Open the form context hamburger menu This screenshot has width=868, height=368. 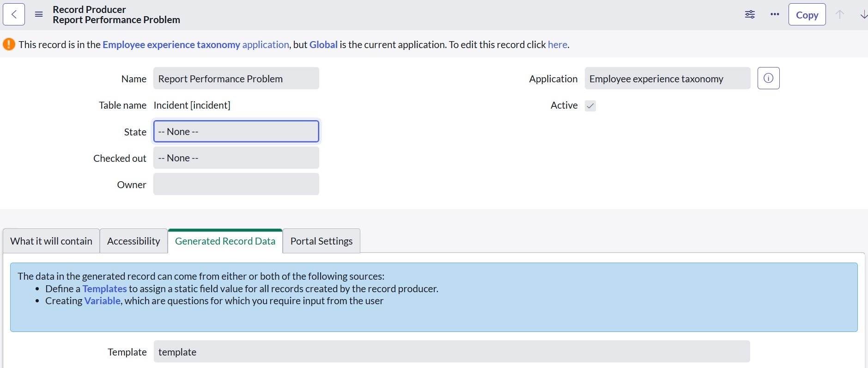coord(39,14)
